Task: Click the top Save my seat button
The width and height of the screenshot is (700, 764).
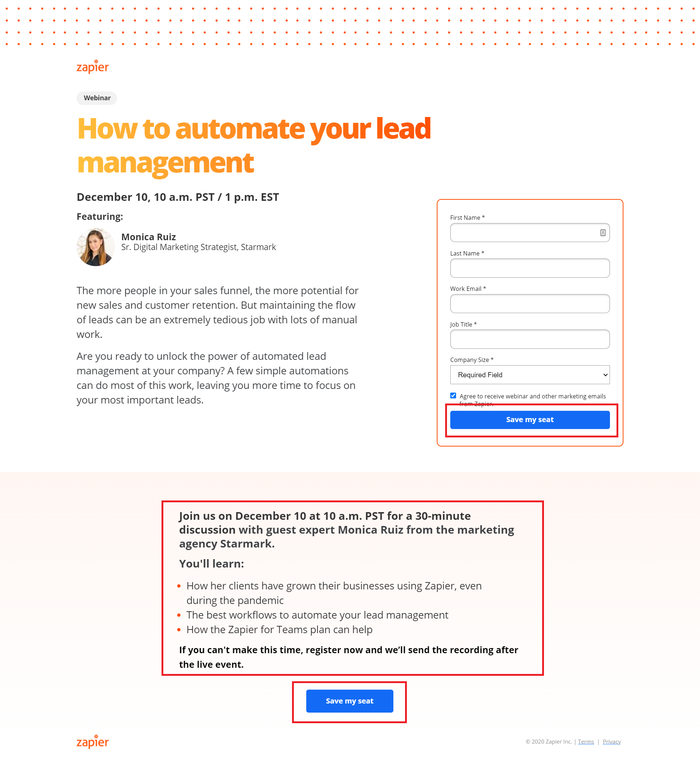Action: click(x=529, y=420)
